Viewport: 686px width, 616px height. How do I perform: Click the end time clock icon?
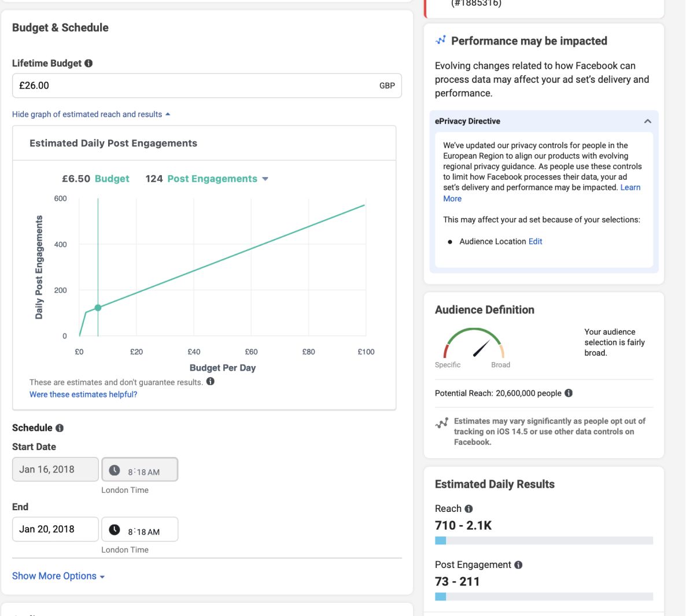115,530
